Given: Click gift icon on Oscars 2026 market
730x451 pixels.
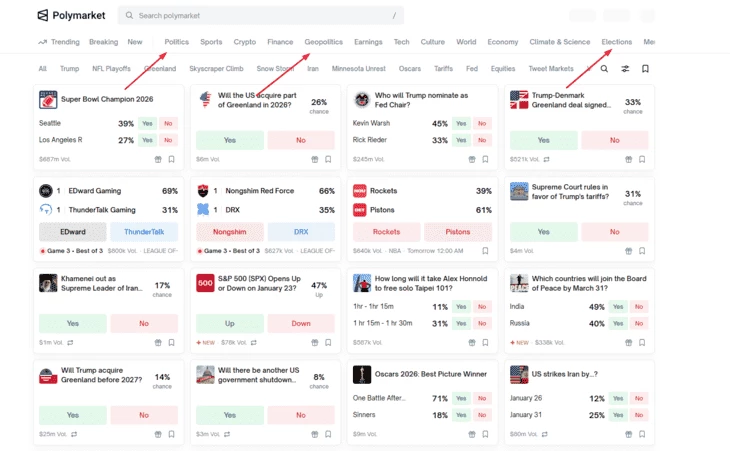Looking at the screenshot, I should click(x=472, y=434).
